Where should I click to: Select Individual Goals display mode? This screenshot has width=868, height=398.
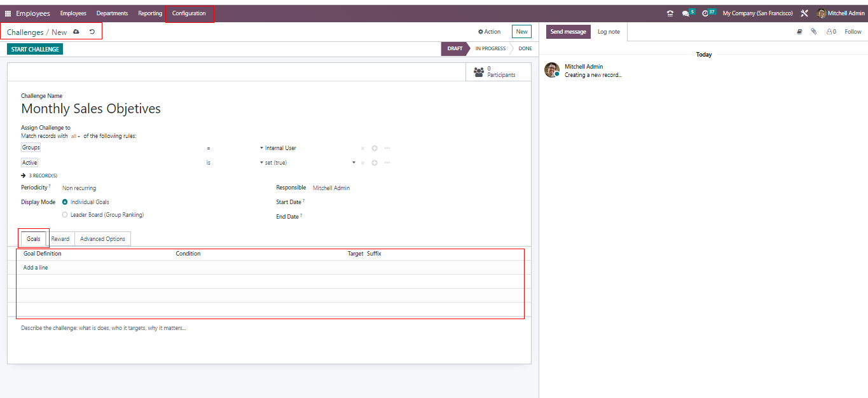65,202
